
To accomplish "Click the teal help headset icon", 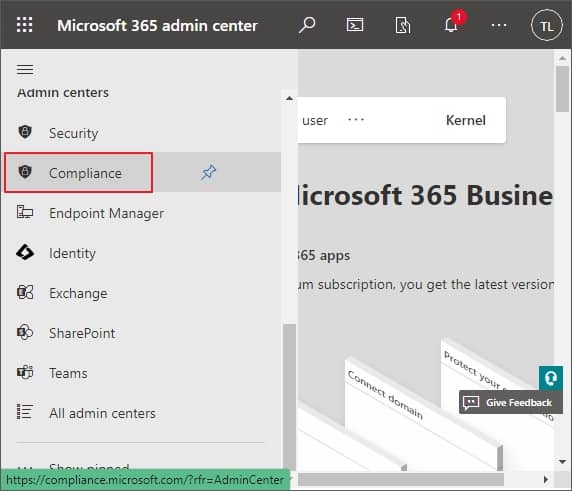I will pyautogui.click(x=550, y=378).
